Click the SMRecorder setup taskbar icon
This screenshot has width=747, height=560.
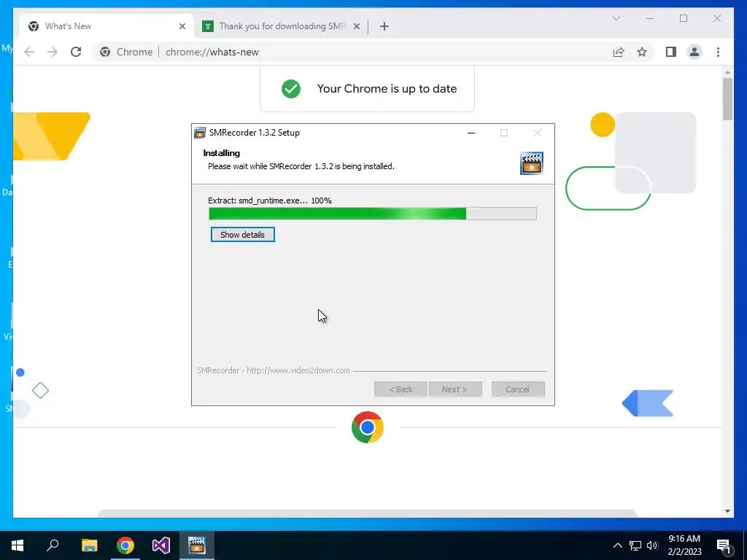[197, 545]
